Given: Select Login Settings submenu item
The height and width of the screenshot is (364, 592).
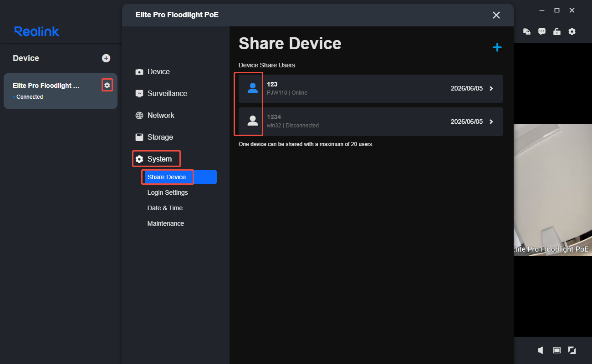Looking at the screenshot, I should 168,192.
